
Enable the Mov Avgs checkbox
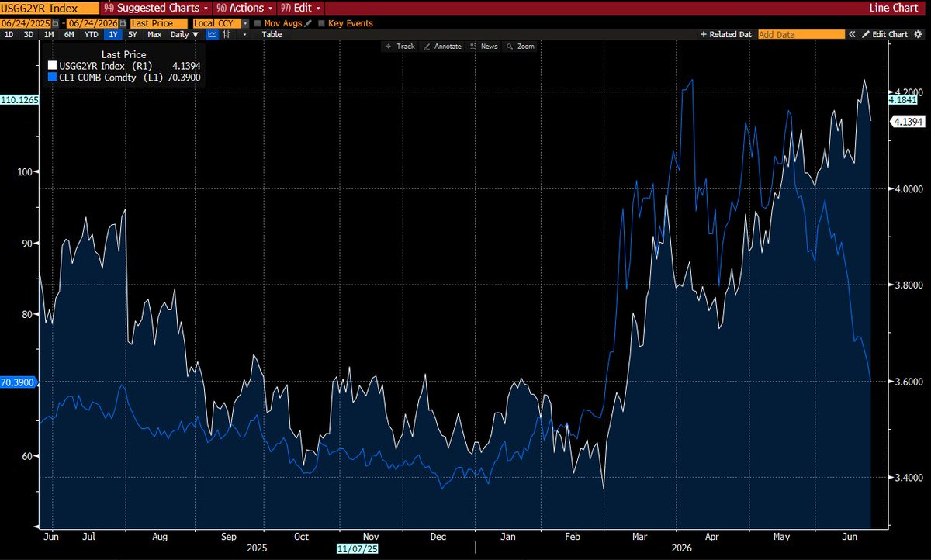(258, 23)
